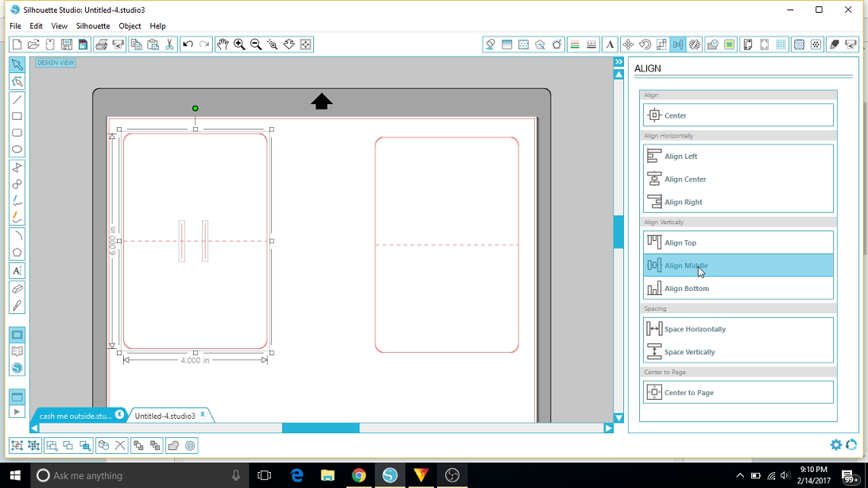Image resolution: width=868 pixels, height=488 pixels.
Task: Open the Silhouette Design Store icon
Action: click(x=17, y=368)
